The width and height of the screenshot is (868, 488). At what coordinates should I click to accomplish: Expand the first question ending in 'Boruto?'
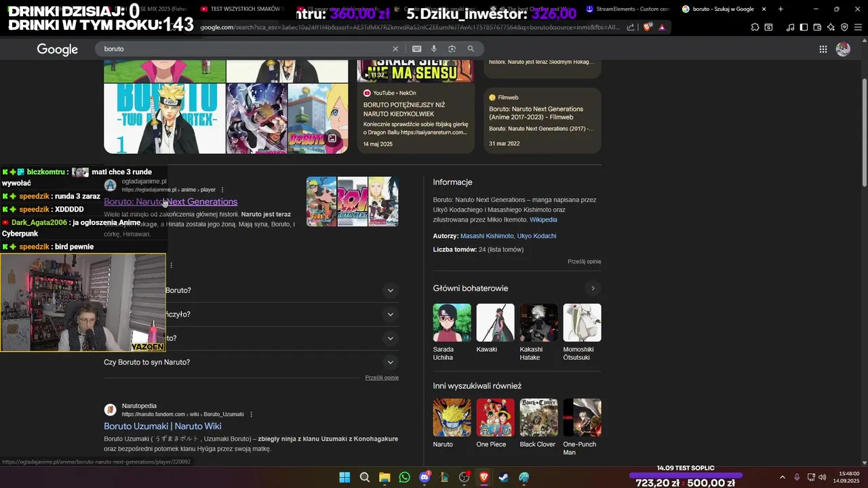click(x=251, y=290)
